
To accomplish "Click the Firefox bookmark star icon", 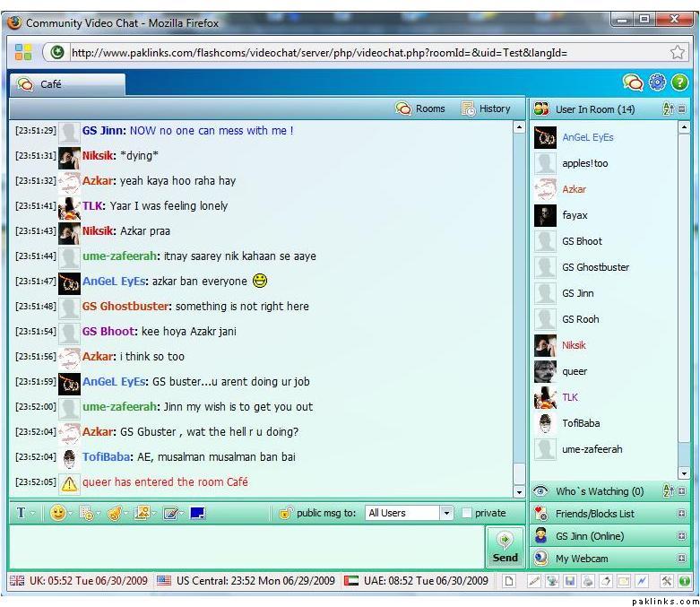I will click(x=678, y=52).
